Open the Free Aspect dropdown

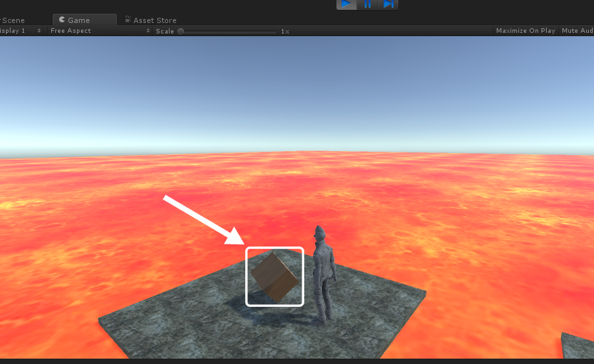pos(100,31)
